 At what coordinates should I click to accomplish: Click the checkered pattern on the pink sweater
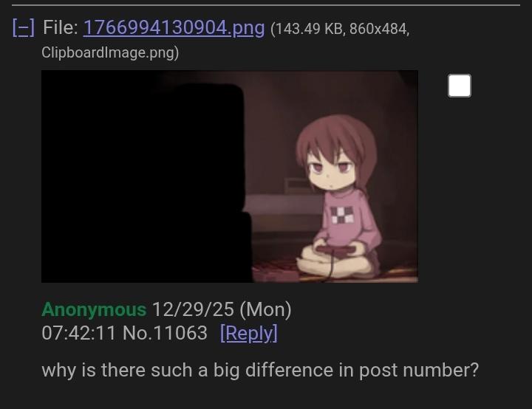(343, 216)
